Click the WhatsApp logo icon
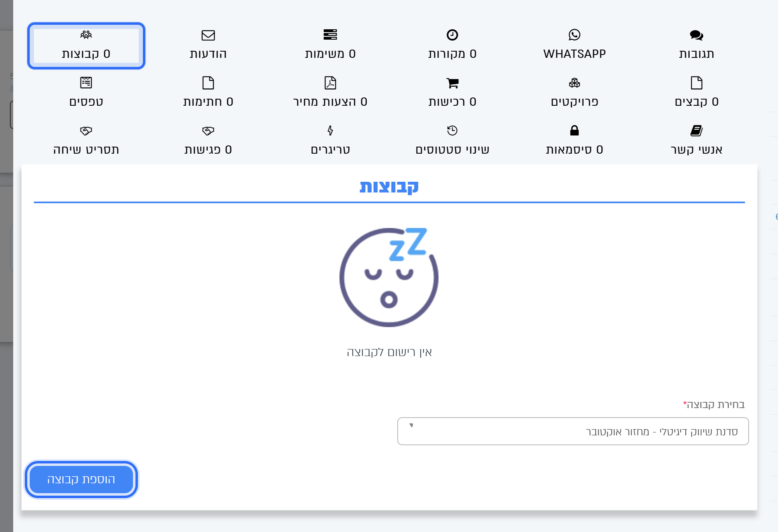778x532 pixels. click(574, 35)
